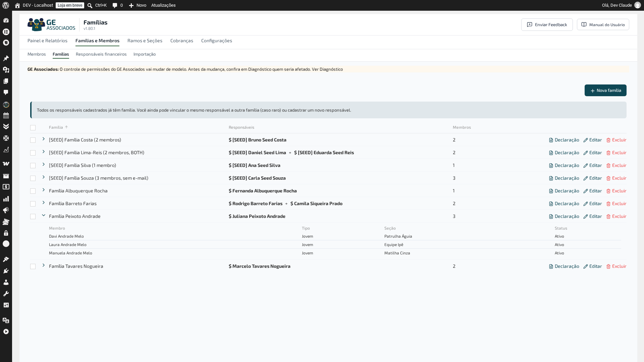Switch to Painel e Relatórios tab
This screenshot has height=362, width=644.
47,41
